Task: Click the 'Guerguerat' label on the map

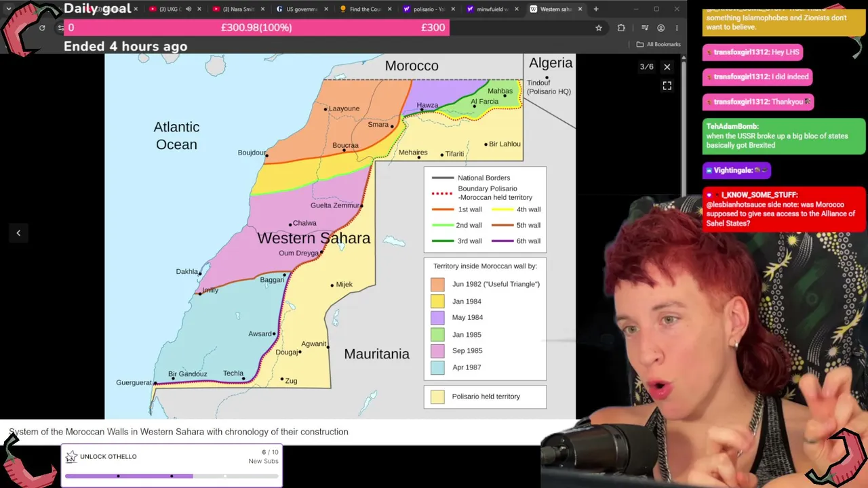Action: click(x=134, y=383)
